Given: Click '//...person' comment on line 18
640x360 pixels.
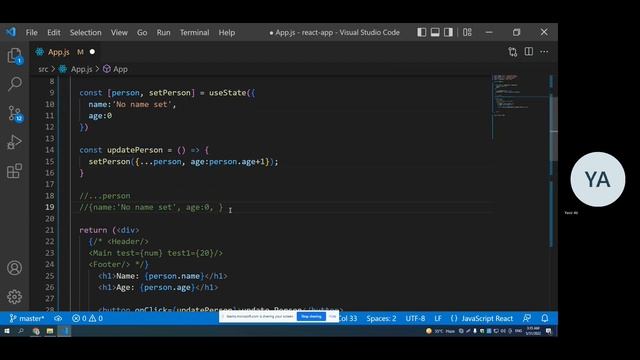Looking at the screenshot, I should [105, 196].
